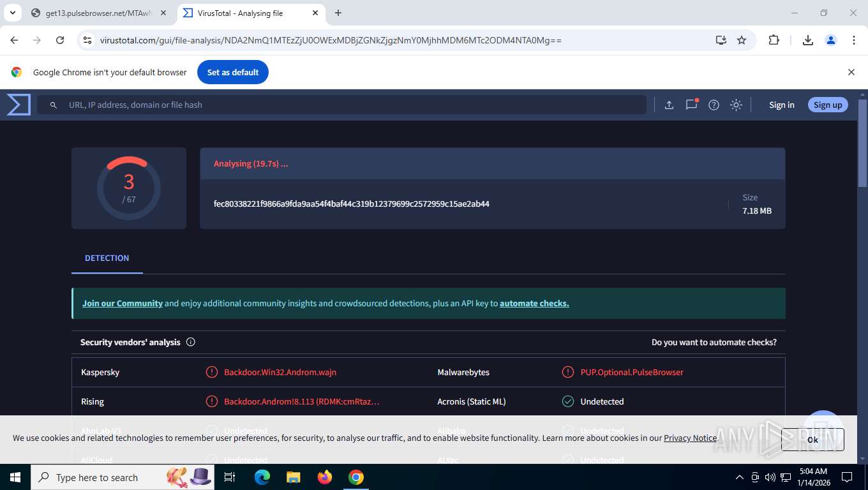868x490 pixels.
Task: Launch Firefox from the taskbar
Action: [x=325, y=477]
